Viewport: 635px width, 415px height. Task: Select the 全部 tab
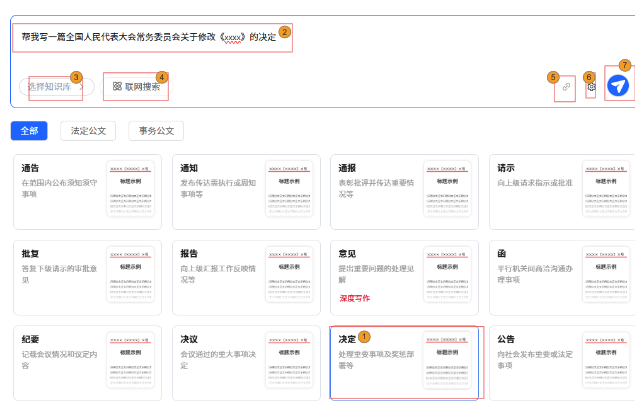29,131
